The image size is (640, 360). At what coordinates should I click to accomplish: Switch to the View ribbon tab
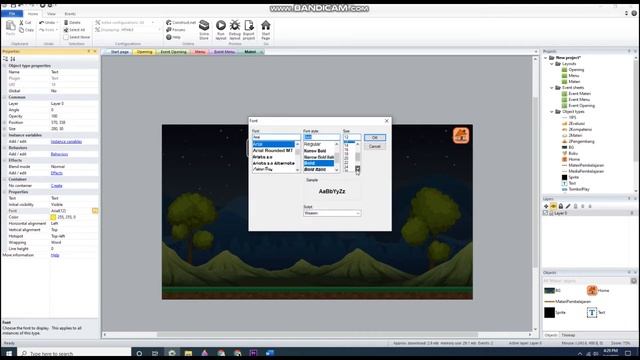pos(51,13)
